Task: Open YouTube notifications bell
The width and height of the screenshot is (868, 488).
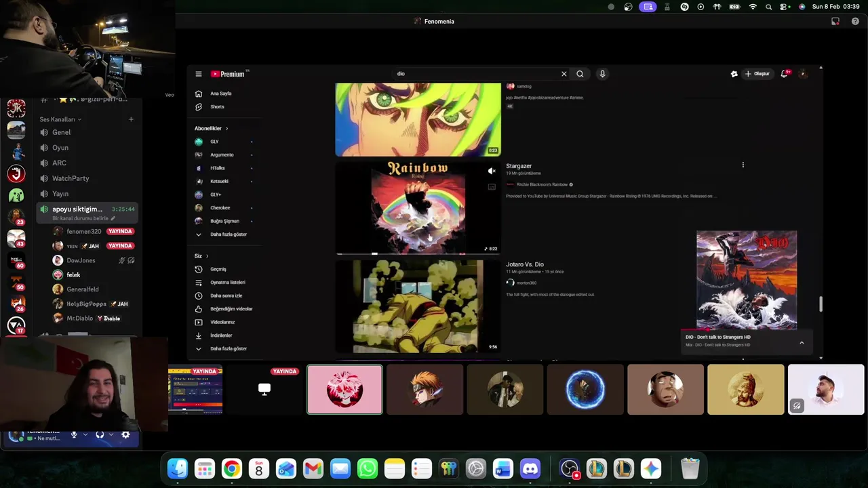Action: pyautogui.click(x=785, y=74)
